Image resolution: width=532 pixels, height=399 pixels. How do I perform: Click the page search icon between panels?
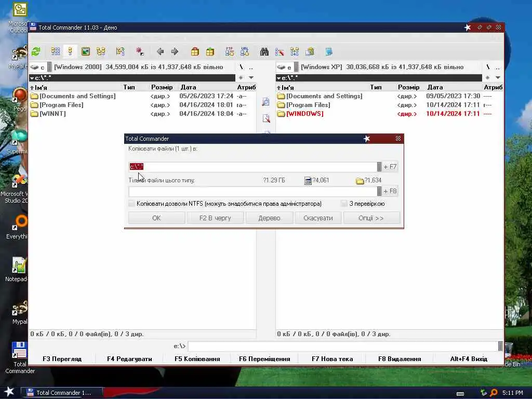[x=267, y=118]
